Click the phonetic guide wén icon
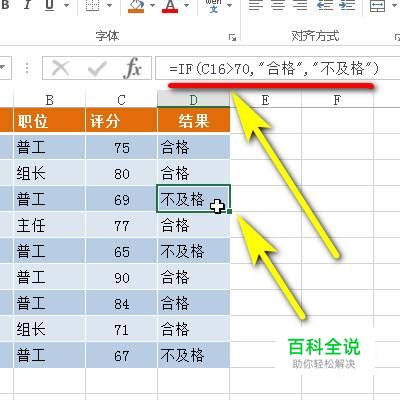The height and width of the screenshot is (400, 400). [213, 5]
